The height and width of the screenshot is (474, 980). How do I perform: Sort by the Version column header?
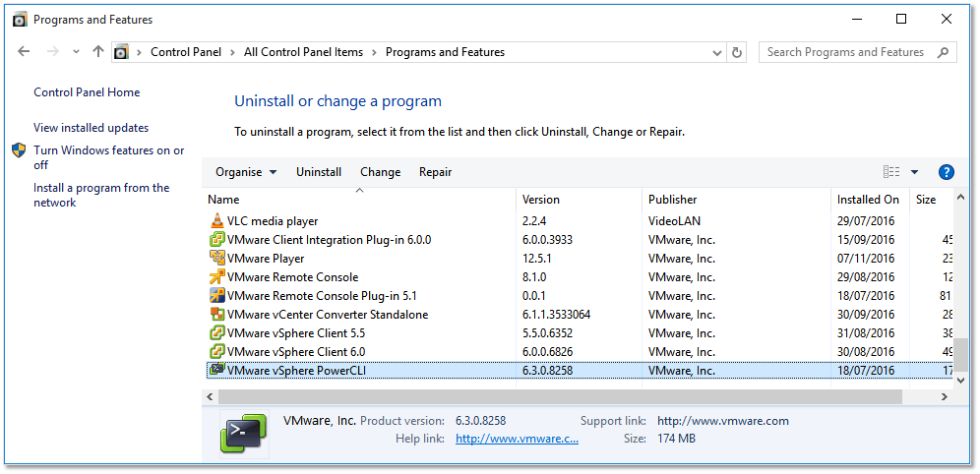pyautogui.click(x=579, y=200)
